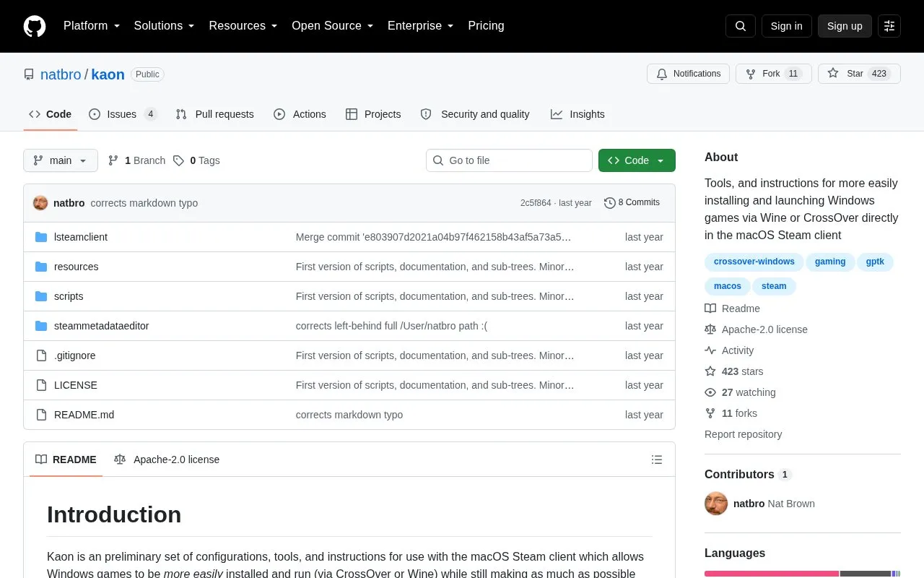The image size is (924, 578).
Task: Click the Notifications bell button
Action: tap(689, 74)
